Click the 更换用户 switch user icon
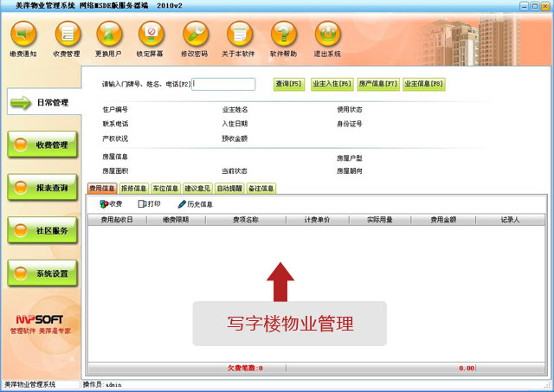554x392 pixels. tap(110, 35)
